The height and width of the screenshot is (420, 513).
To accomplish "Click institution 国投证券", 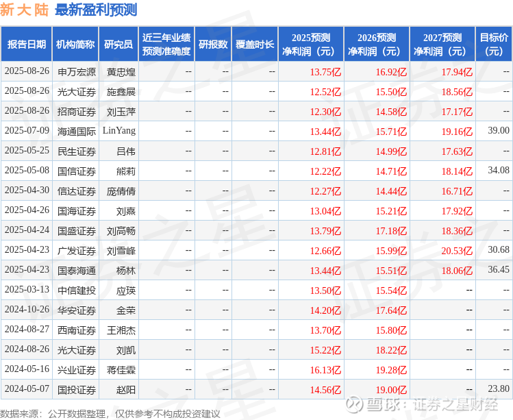I will click(77, 390).
